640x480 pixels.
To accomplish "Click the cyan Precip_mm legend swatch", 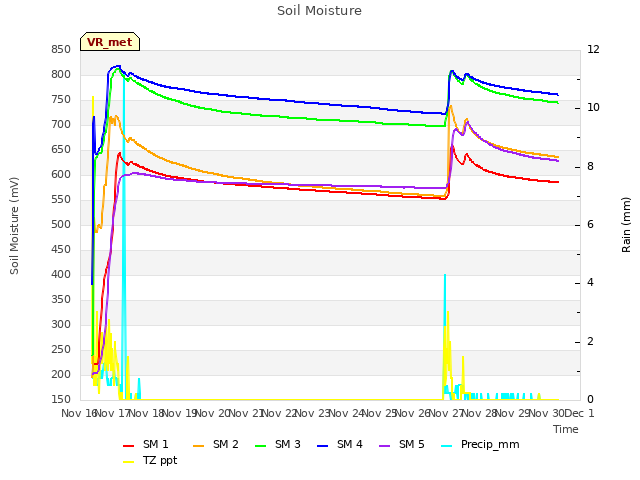I will tap(447, 446).
